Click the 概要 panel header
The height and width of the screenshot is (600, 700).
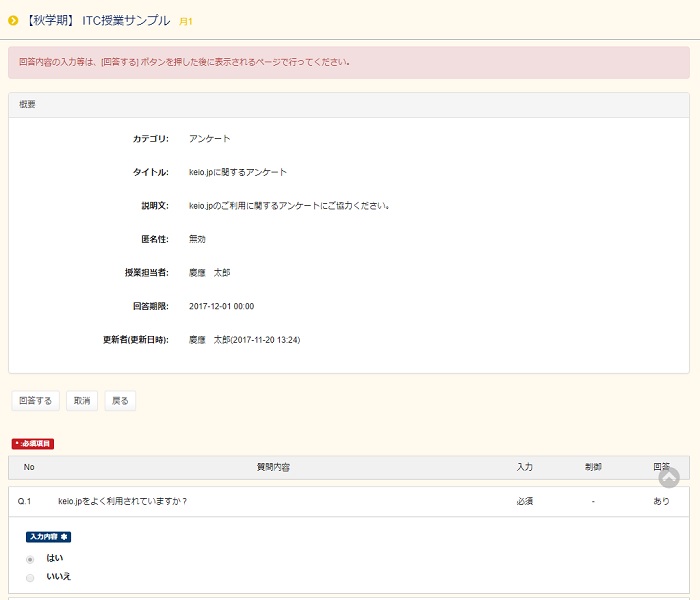tap(28, 104)
